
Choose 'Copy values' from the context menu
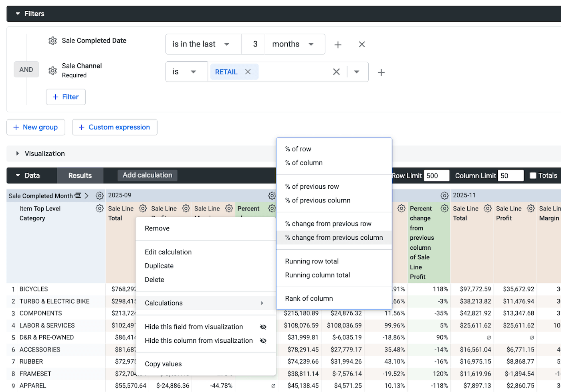pos(163,364)
